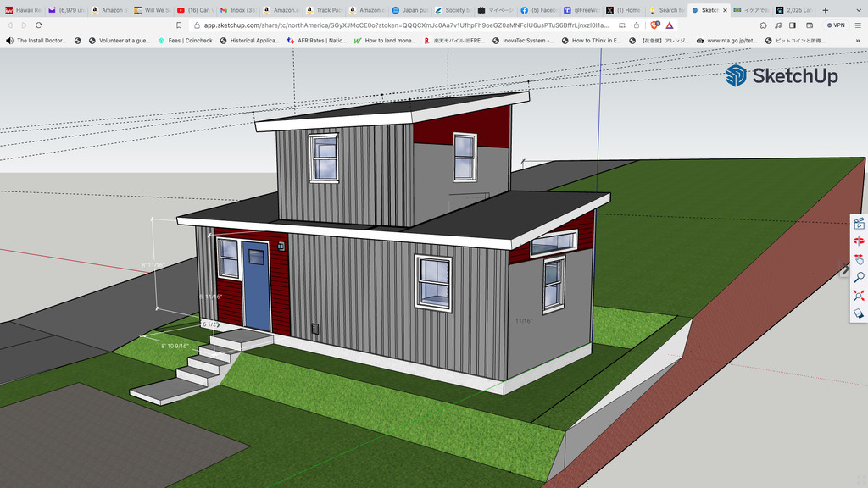Click the app.sketchup.com address bar
Viewport: 868px width, 488px height.
pyautogui.click(x=407, y=25)
